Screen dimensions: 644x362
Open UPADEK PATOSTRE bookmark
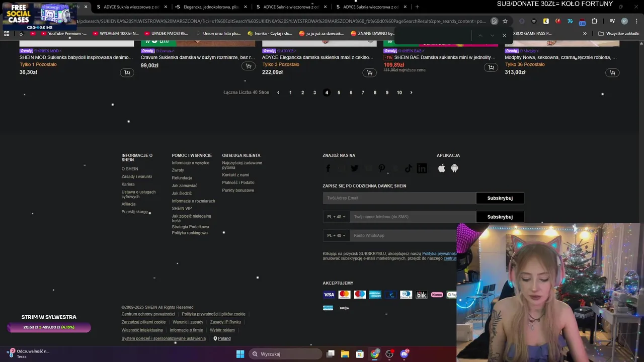click(x=166, y=33)
